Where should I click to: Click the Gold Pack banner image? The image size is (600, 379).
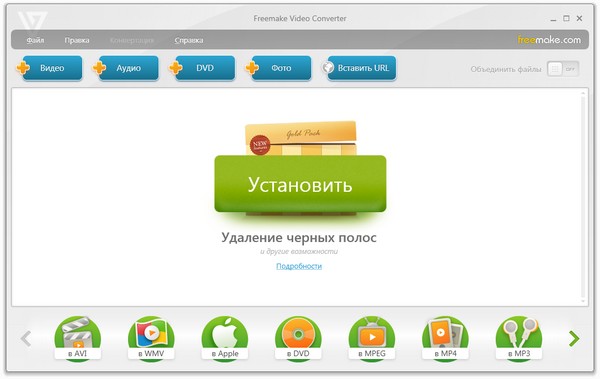pos(301,138)
